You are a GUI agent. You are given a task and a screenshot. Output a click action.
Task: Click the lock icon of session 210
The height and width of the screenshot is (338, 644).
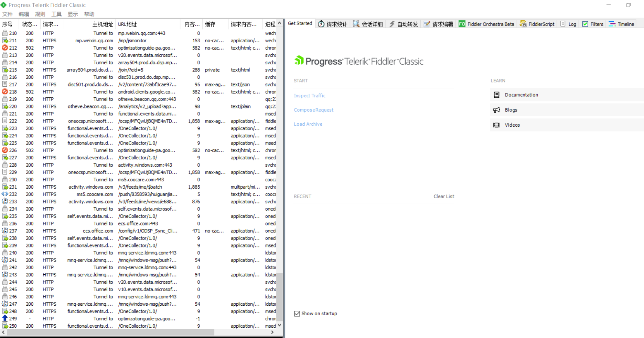click(5, 33)
